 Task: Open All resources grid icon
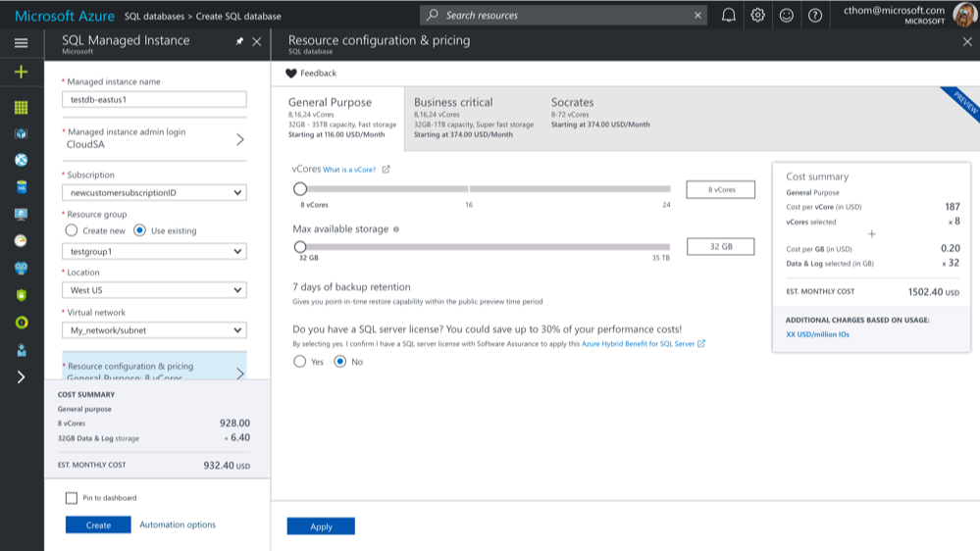[22, 108]
